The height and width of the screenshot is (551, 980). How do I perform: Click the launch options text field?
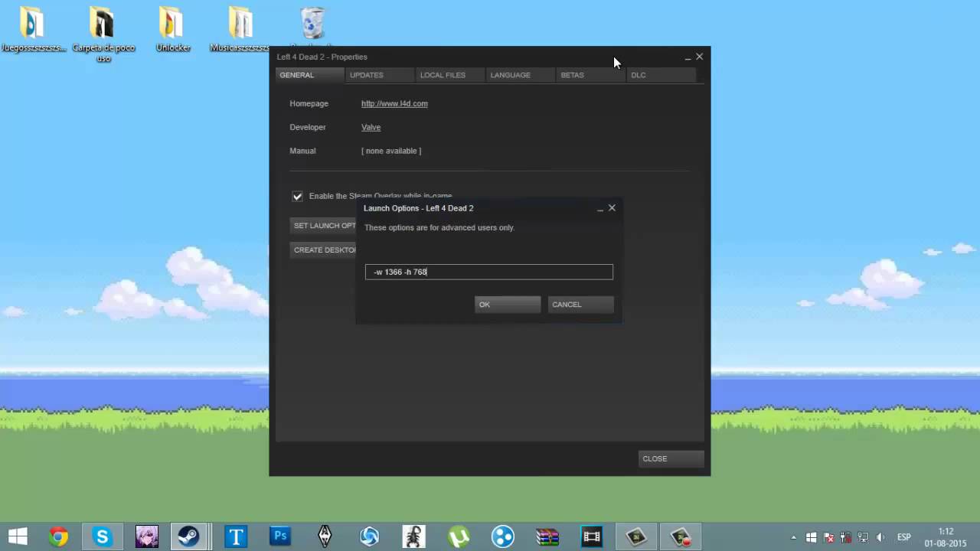click(x=489, y=272)
